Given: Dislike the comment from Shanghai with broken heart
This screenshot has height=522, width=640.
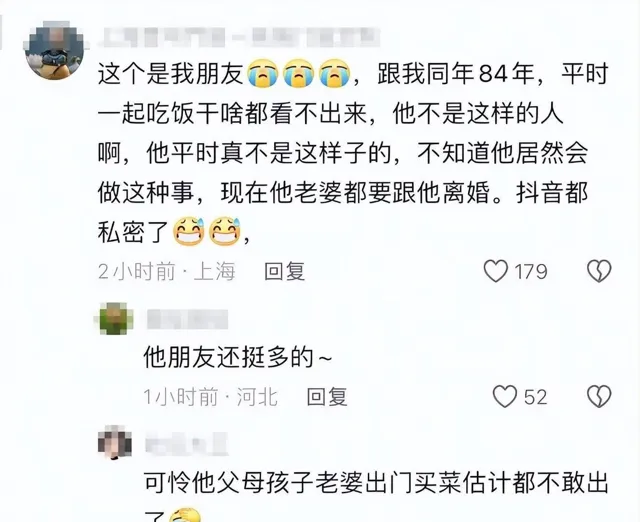Looking at the screenshot, I should [x=599, y=271].
